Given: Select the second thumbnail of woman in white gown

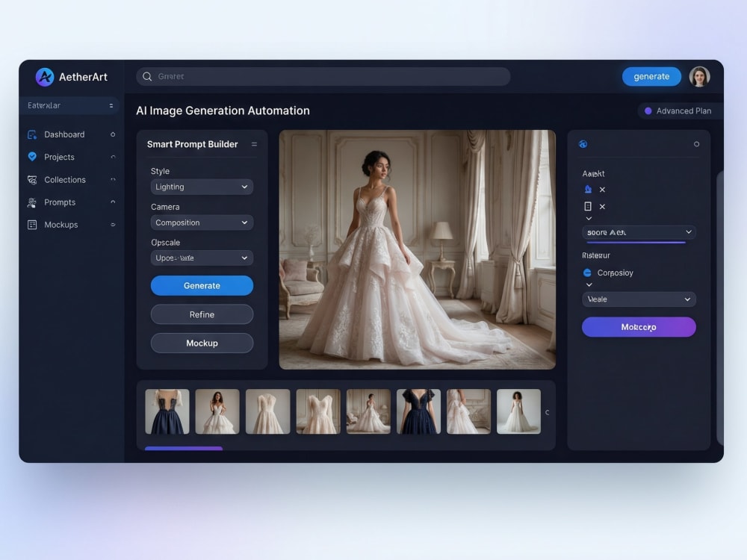Looking at the screenshot, I should (x=217, y=411).
